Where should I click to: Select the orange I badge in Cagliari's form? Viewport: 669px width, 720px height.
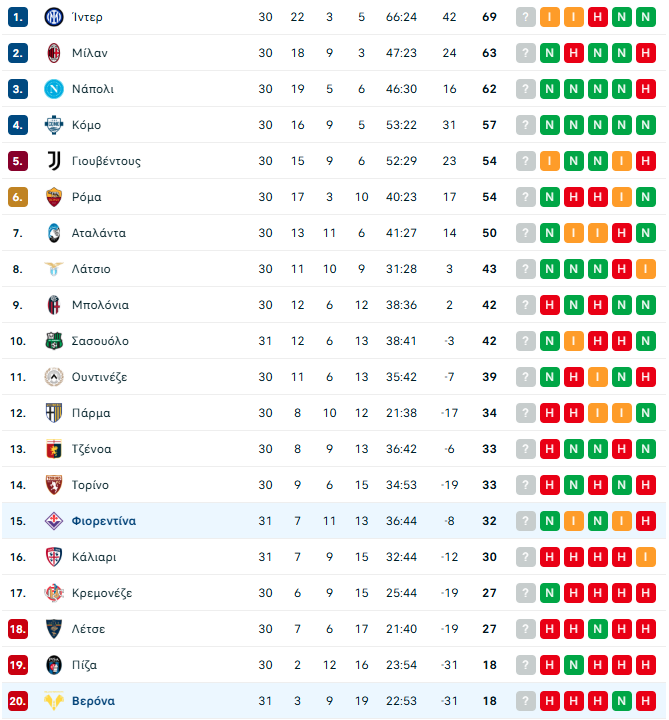pyautogui.click(x=646, y=557)
